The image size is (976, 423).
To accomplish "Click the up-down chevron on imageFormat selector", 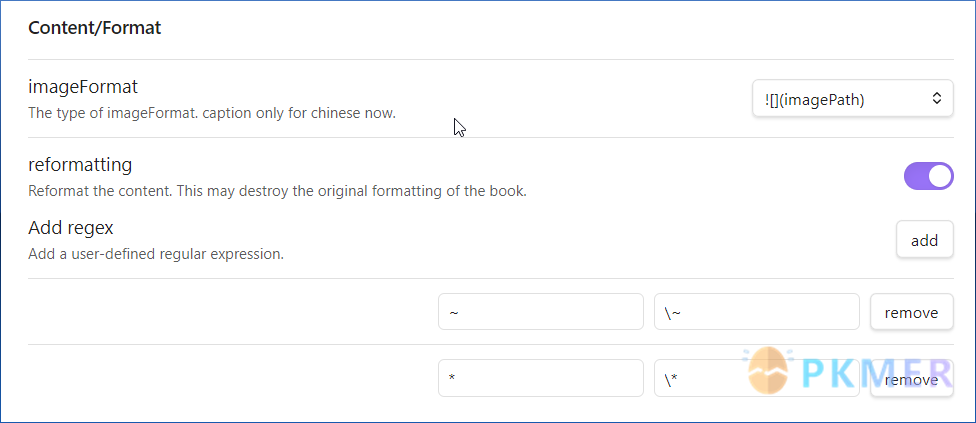I will [936, 98].
